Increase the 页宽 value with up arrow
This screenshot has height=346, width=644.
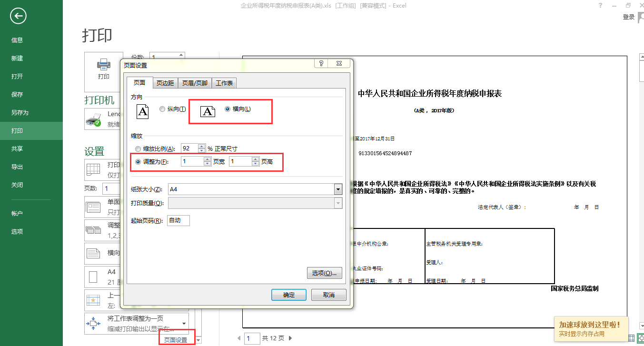click(x=208, y=159)
